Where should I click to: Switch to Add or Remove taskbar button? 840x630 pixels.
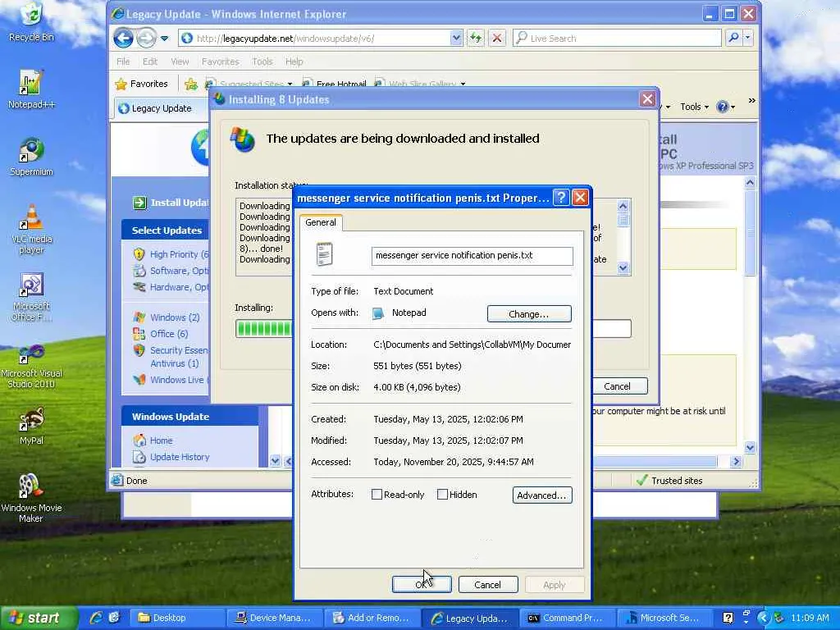click(x=372, y=618)
